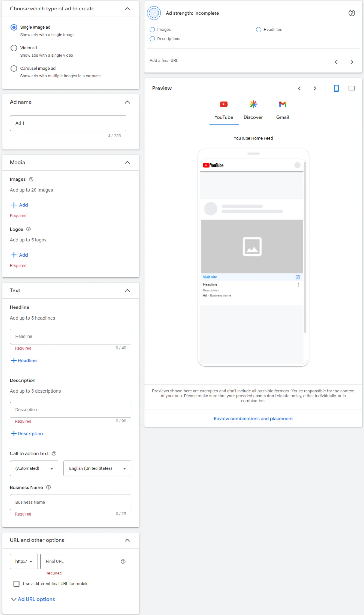Click the channel avatar placeholder in preview
The height and width of the screenshot is (615, 364).
coord(210,208)
